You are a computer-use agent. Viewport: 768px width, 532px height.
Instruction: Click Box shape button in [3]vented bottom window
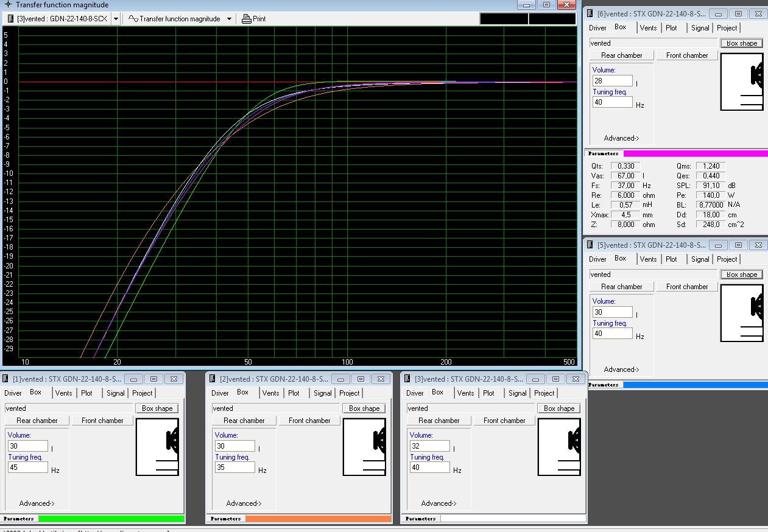(x=559, y=408)
